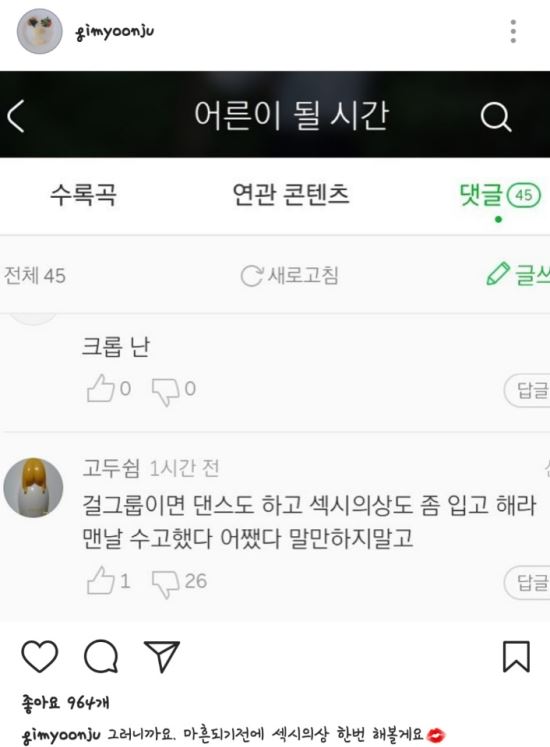Image resolution: width=550 pixels, height=747 pixels.
Task: Share the post with the paper plane icon
Action: tap(162, 656)
